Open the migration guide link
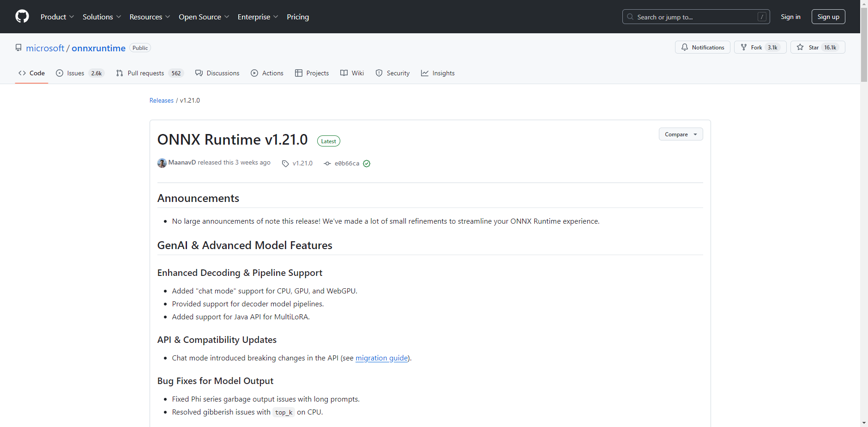This screenshot has height=427, width=868. coord(382,358)
